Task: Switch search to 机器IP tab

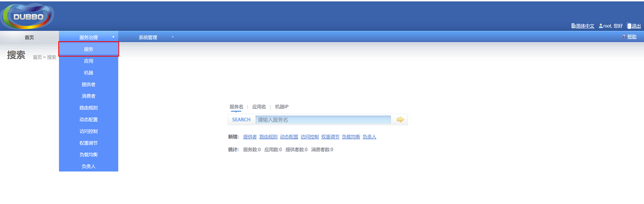Action: 282,107
